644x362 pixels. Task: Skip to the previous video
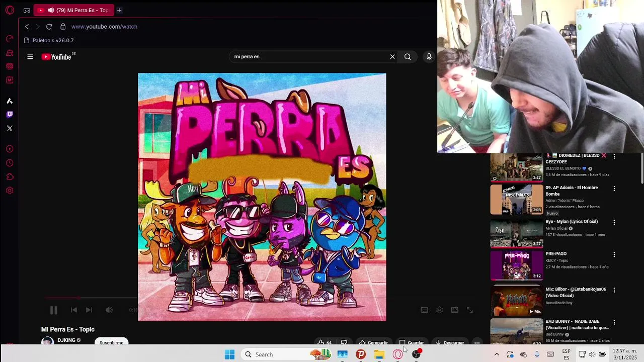[74, 310]
